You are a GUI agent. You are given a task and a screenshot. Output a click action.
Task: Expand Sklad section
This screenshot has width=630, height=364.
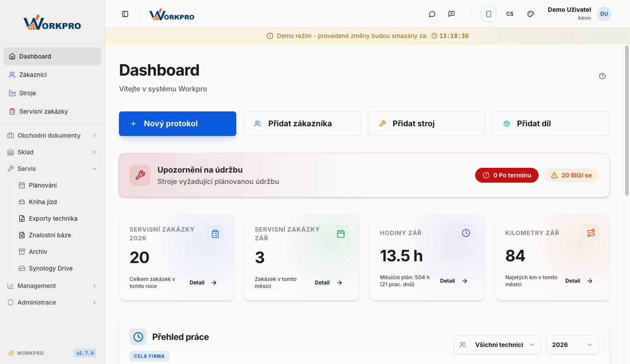click(x=52, y=152)
